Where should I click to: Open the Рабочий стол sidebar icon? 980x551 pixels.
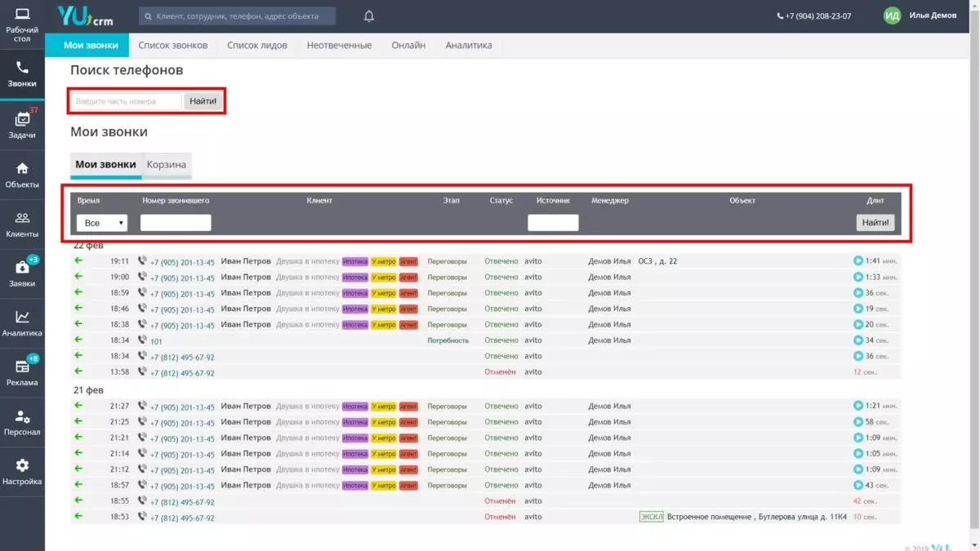click(x=22, y=15)
